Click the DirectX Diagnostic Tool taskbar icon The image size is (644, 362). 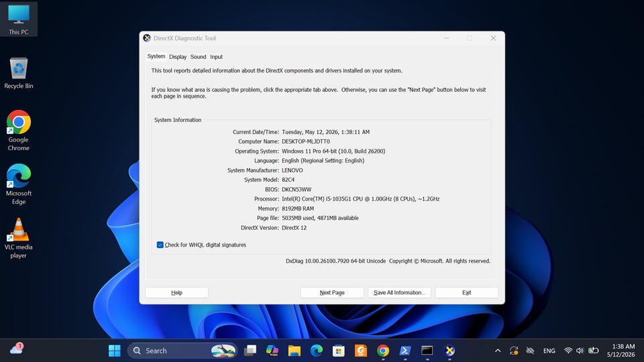tap(449, 351)
